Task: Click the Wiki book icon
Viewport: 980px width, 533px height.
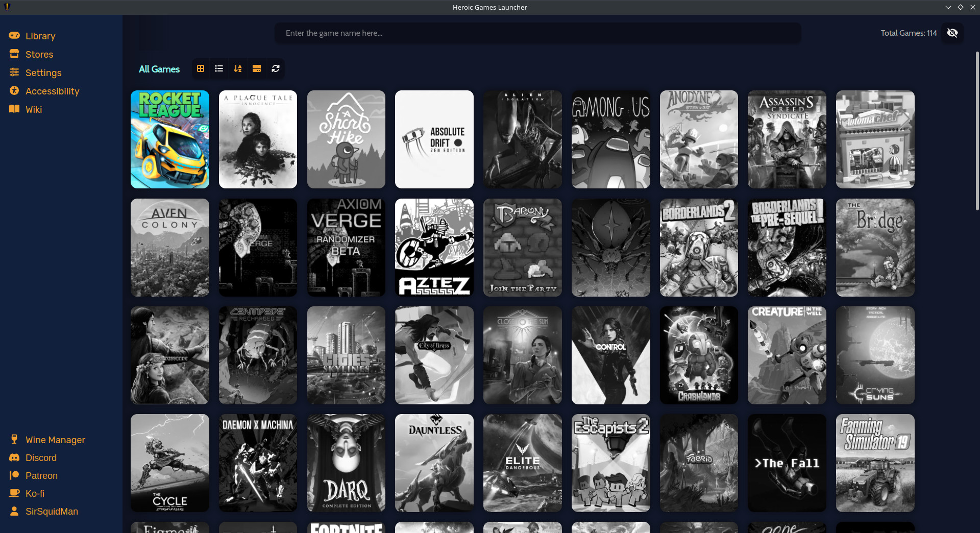Action: coord(14,109)
